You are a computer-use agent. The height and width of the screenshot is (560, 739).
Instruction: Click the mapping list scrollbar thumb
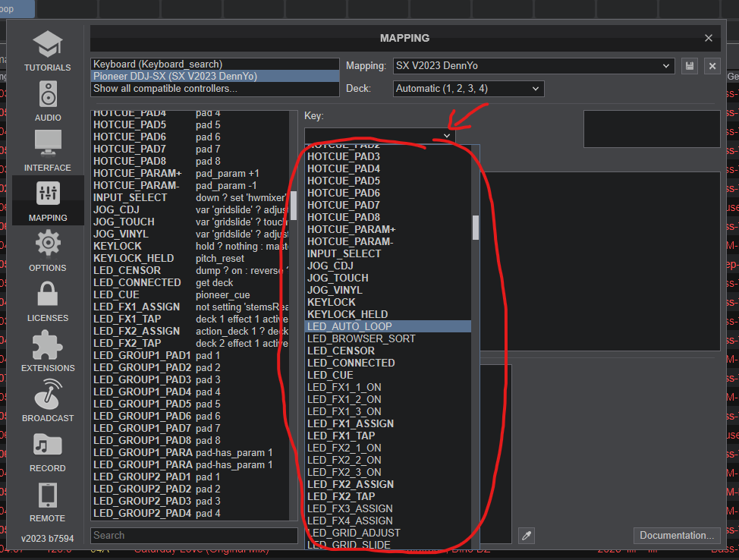pos(294,206)
